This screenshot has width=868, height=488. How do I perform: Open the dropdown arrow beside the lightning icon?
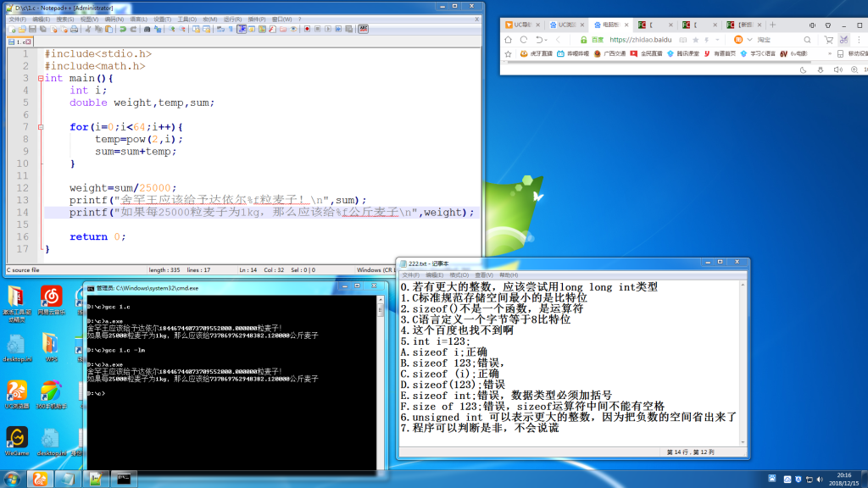pyautogui.click(x=717, y=40)
